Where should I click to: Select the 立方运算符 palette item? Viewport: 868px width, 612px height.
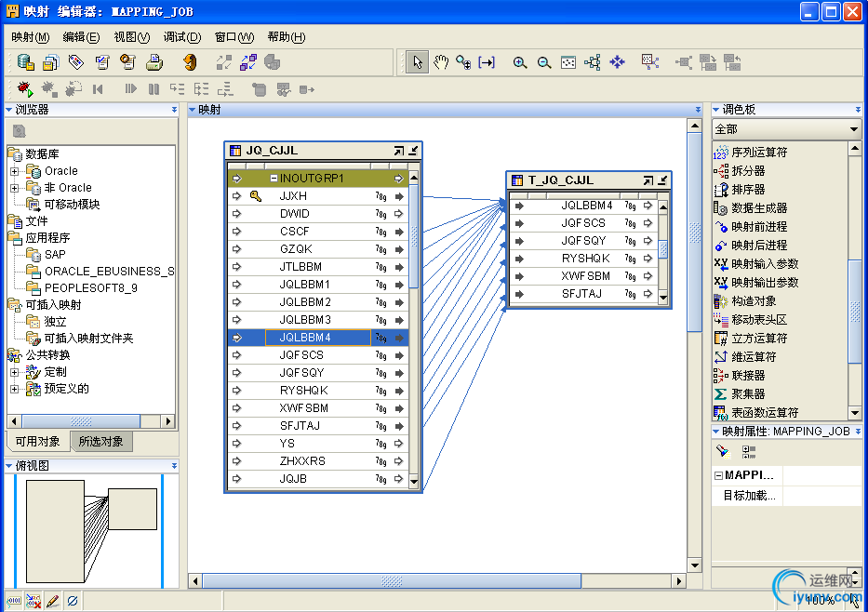coord(751,339)
